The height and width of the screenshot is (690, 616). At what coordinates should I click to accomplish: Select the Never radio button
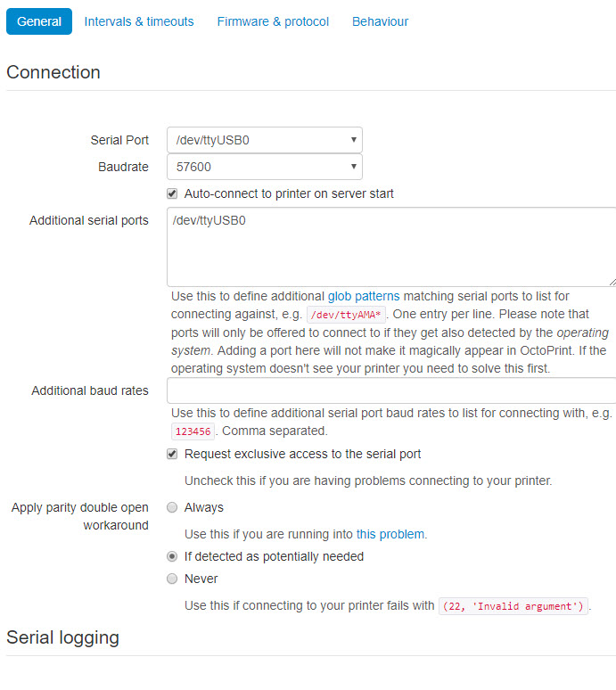point(172,579)
